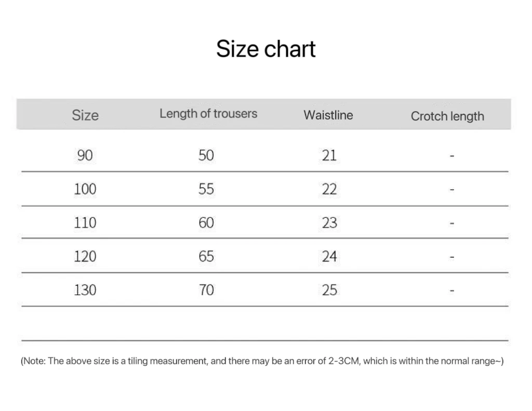Screen dimensions: 532x411
Task: Select trouser length value 70
Action: click(206, 289)
